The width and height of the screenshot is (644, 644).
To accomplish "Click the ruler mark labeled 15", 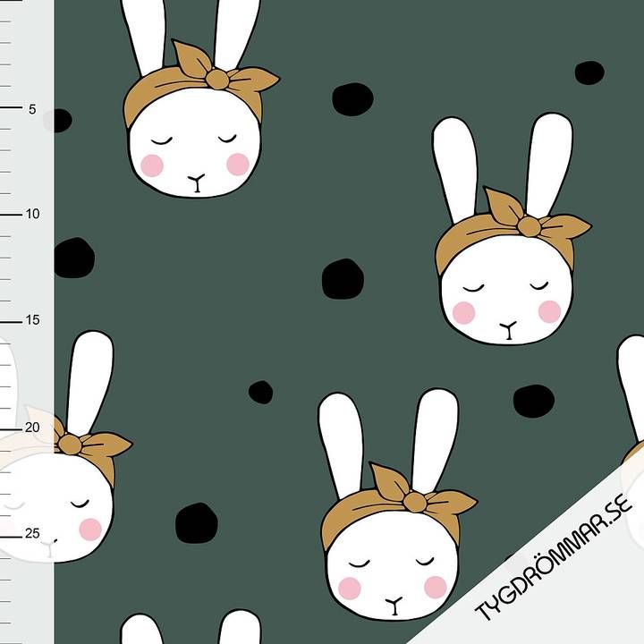I will [32, 320].
